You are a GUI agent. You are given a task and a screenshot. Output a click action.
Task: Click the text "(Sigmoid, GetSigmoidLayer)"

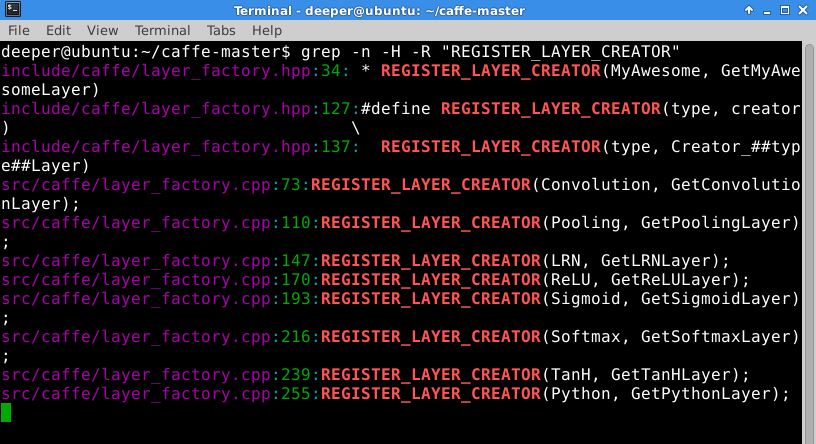point(671,299)
